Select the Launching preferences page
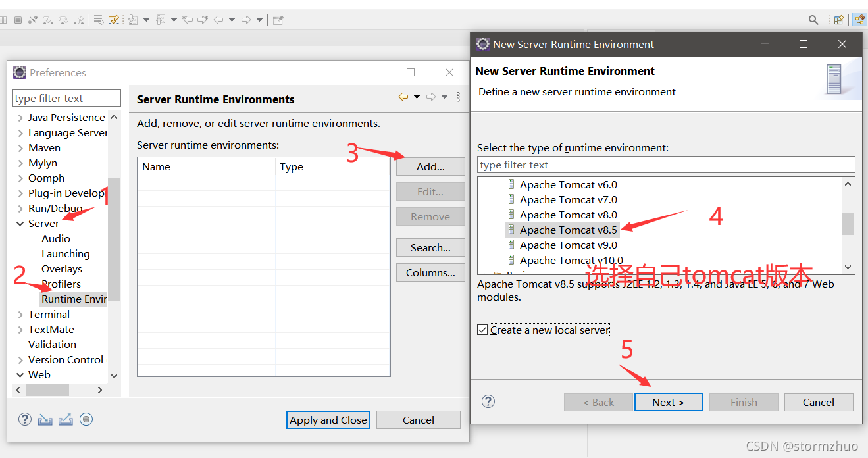The height and width of the screenshot is (458, 868). point(65,253)
